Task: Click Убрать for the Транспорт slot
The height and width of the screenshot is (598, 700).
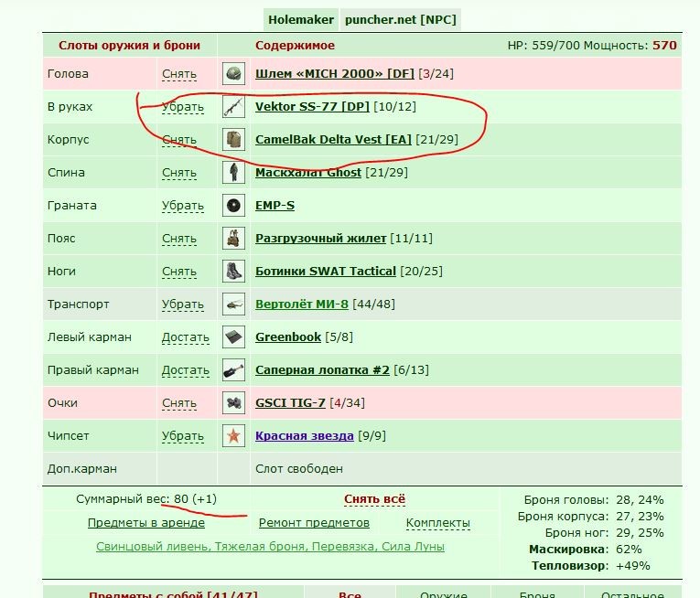Action: tap(183, 304)
